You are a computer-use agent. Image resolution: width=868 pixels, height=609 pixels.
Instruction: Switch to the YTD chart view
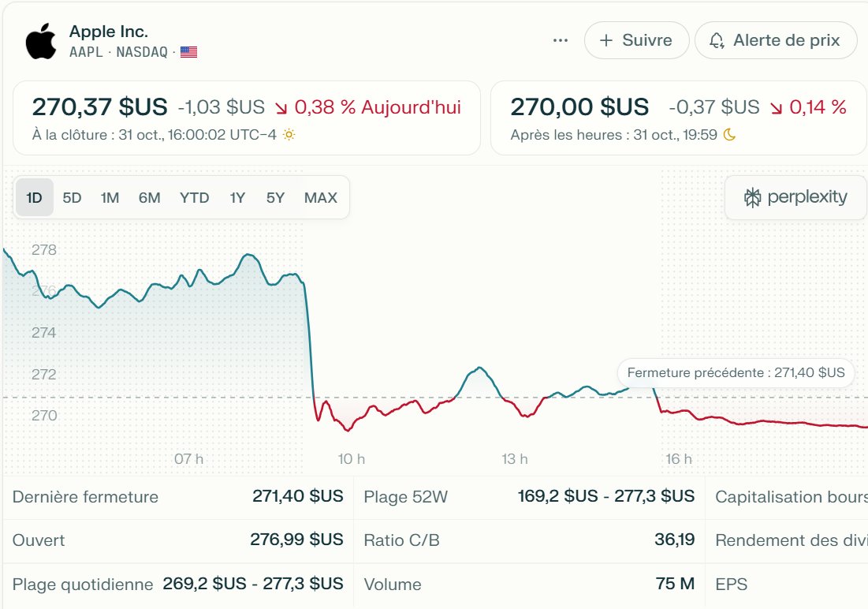(x=194, y=197)
